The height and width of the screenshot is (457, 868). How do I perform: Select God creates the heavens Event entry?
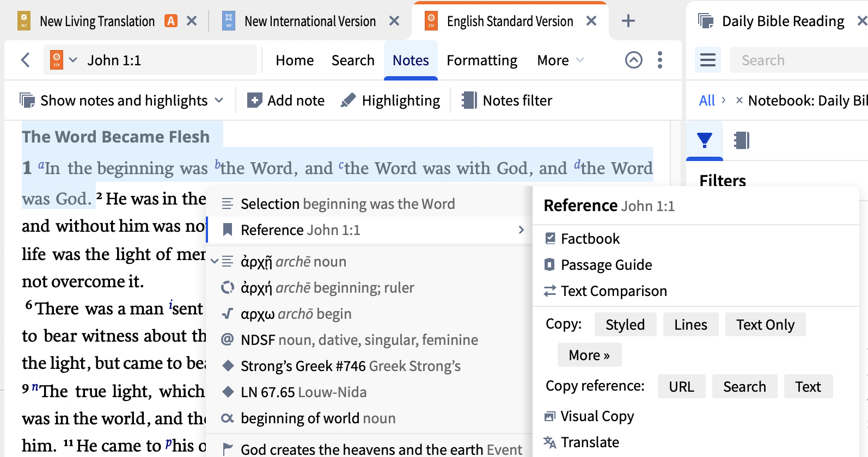(369, 449)
